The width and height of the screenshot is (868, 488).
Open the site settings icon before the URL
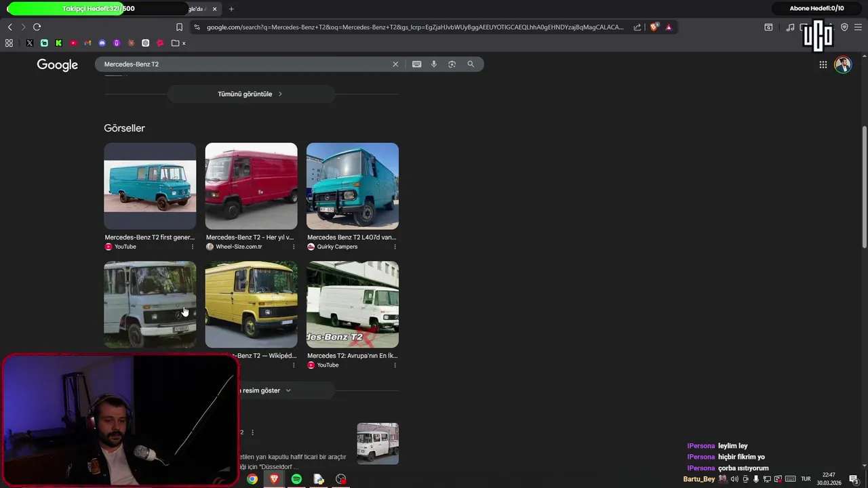coord(197,27)
